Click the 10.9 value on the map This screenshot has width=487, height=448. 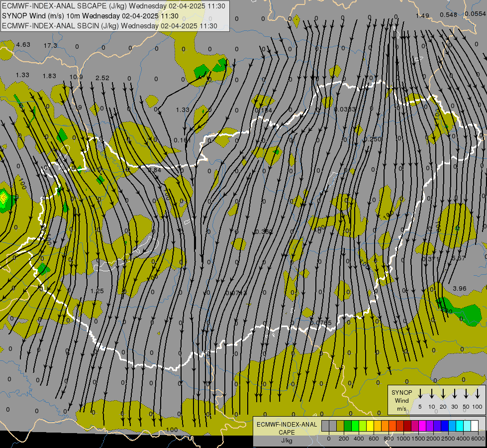(x=76, y=77)
